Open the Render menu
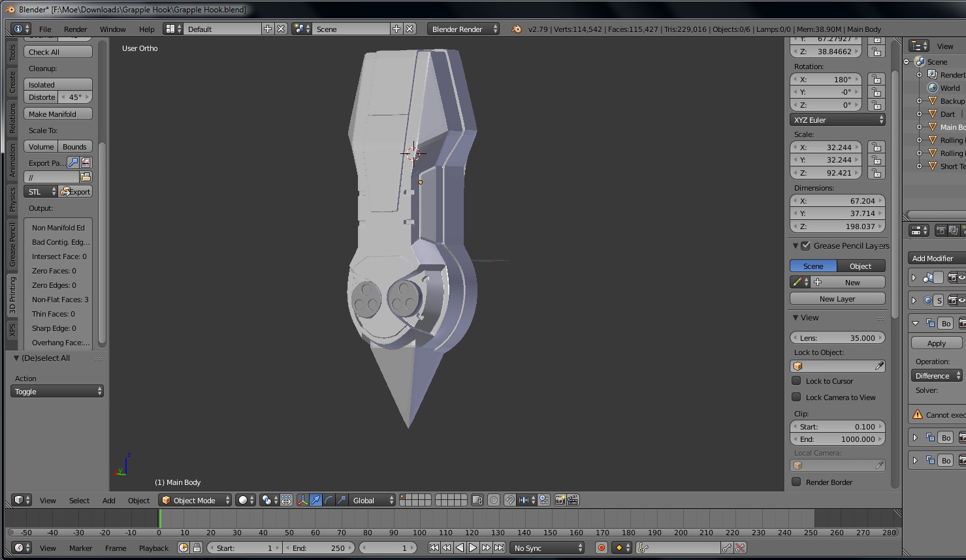 tap(75, 29)
